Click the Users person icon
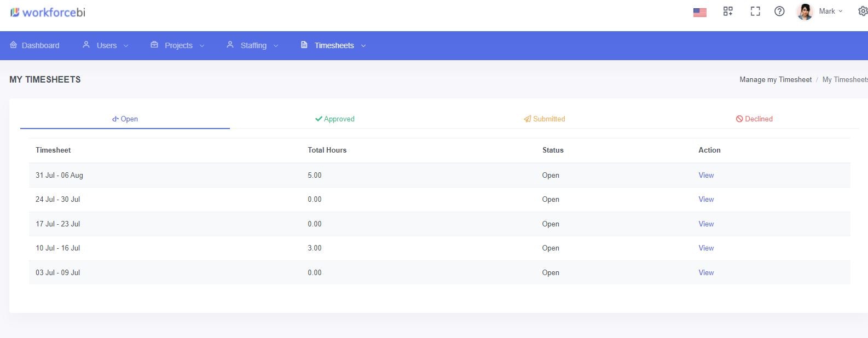This screenshot has width=868, height=338. (x=86, y=45)
